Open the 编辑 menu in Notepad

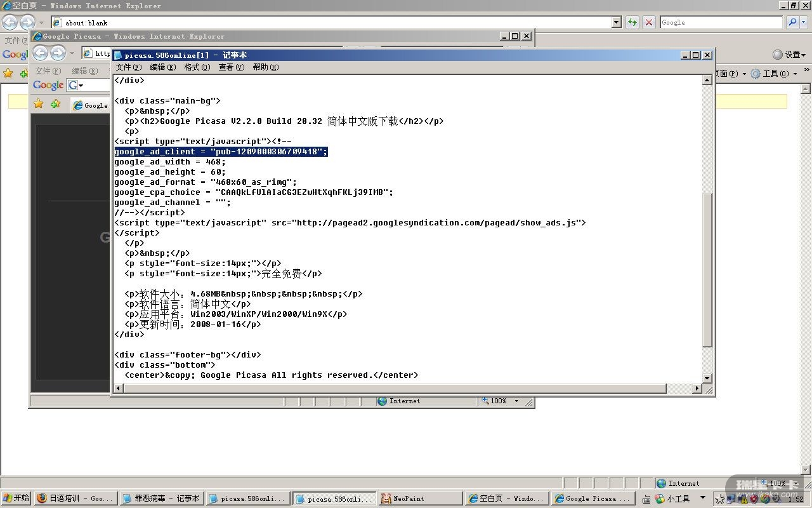[x=163, y=67]
